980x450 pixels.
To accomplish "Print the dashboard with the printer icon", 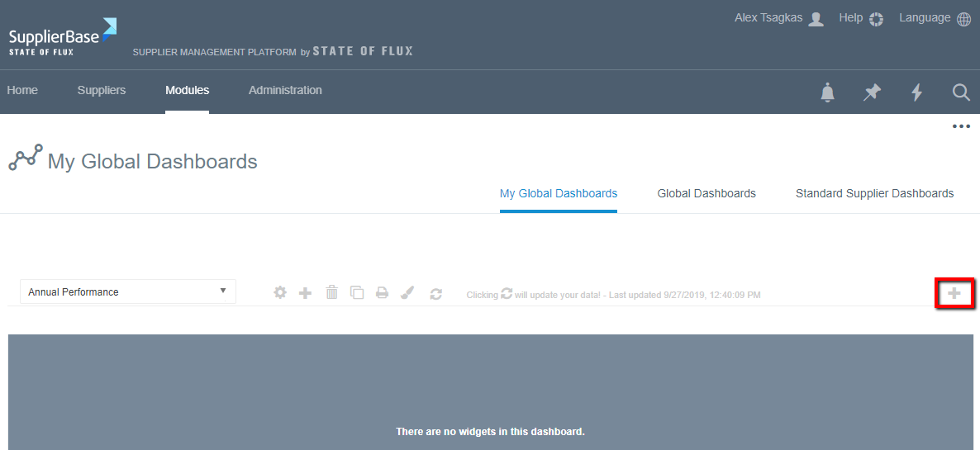I will (x=382, y=292).
